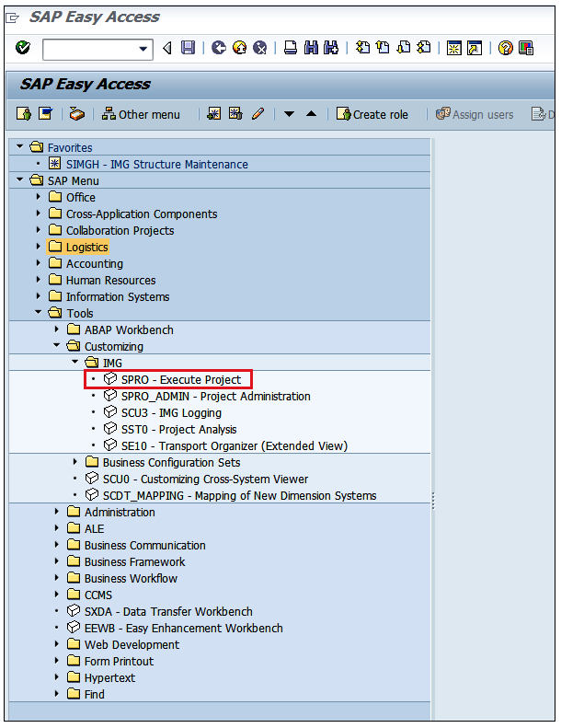Open Help via question mark icon
Screen dimensions: 561x728
pos(505,49)
